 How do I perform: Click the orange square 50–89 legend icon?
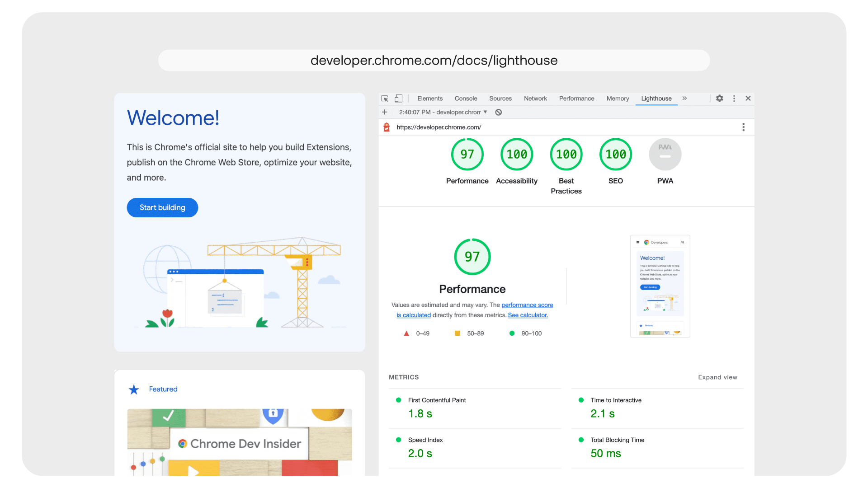457,333
